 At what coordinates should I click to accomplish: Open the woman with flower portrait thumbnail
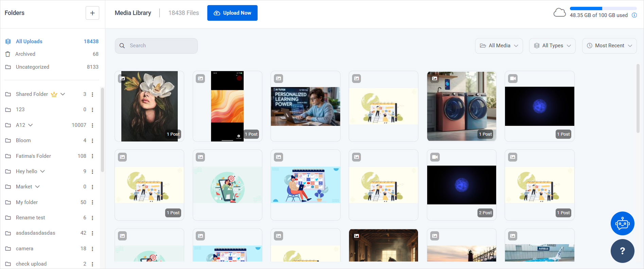click(150, 106)
